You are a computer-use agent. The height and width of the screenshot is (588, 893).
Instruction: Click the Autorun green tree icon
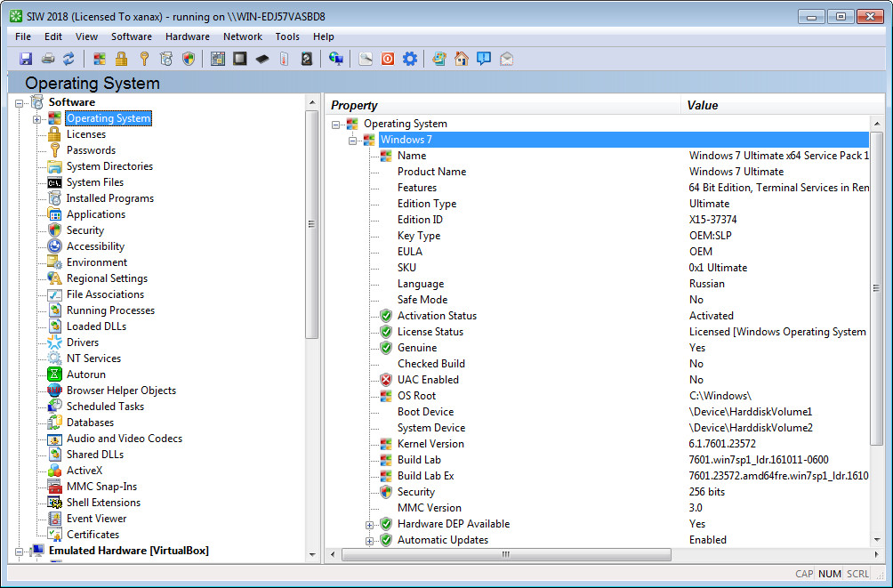click(54, 375)
